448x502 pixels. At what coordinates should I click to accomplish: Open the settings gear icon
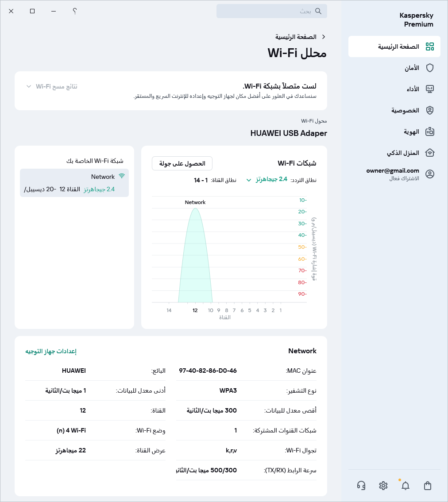point(383,486)
